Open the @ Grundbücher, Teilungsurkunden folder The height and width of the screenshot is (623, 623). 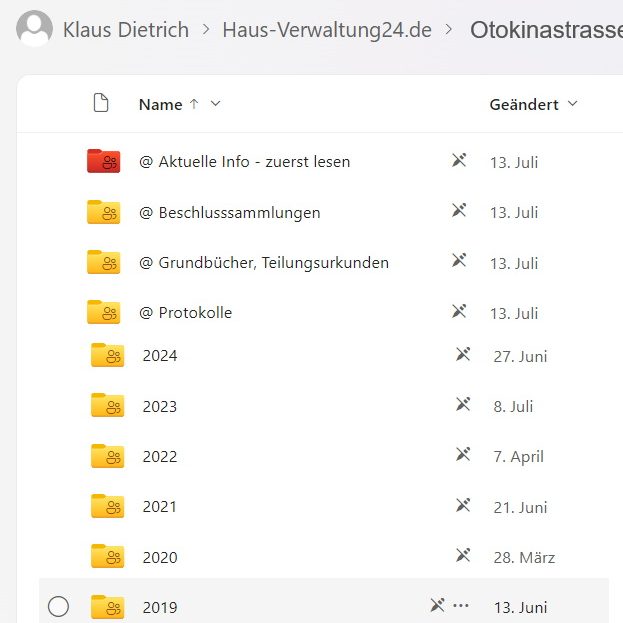264,263
